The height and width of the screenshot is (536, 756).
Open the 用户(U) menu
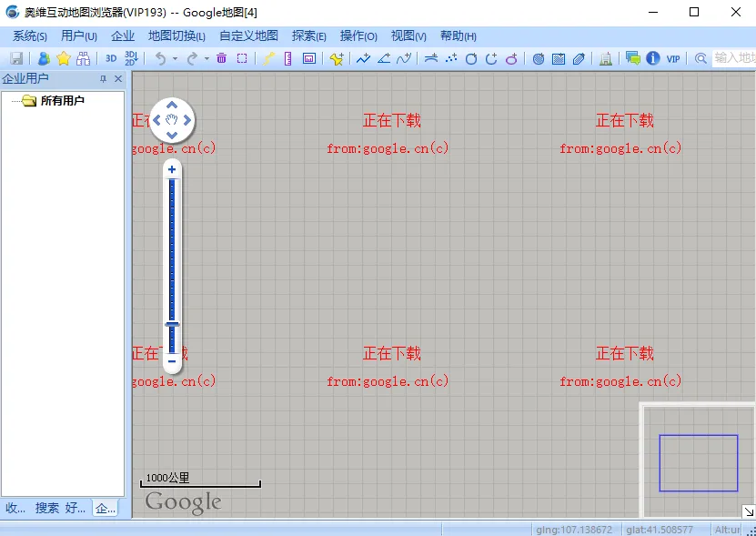pyautogui.click(x=79, y=36)
